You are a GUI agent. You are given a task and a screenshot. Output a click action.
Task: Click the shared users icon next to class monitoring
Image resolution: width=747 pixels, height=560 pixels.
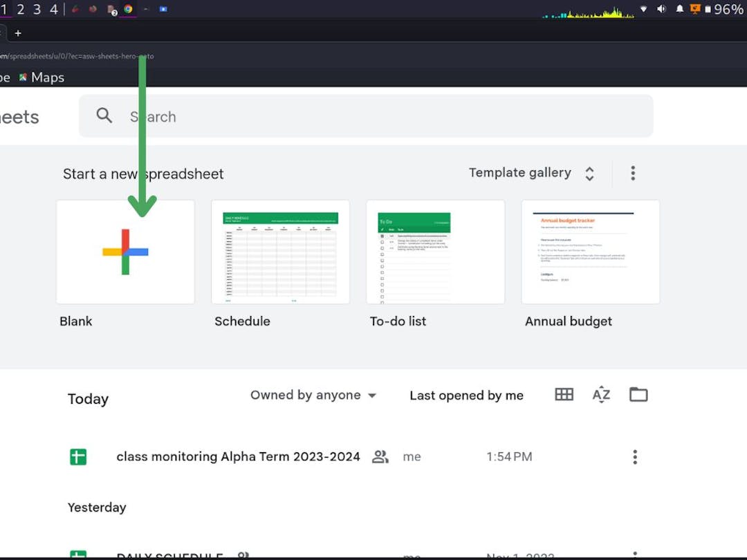click(380, 456)
